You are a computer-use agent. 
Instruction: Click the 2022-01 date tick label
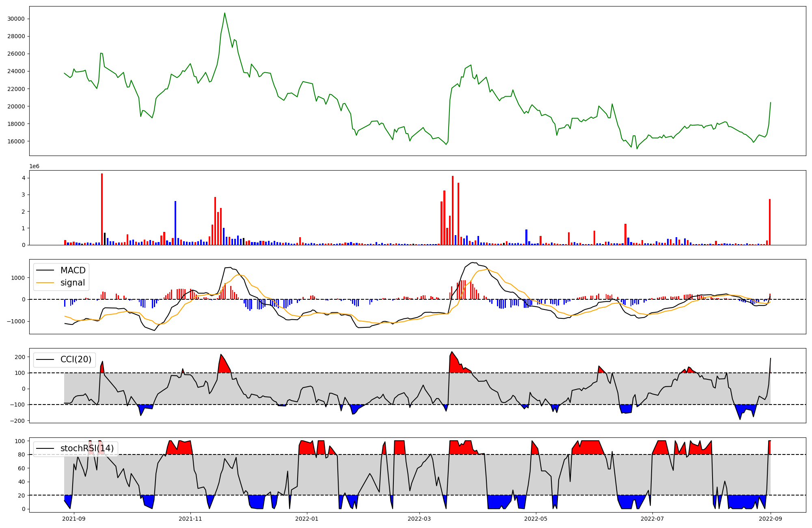tap(307, 519)
